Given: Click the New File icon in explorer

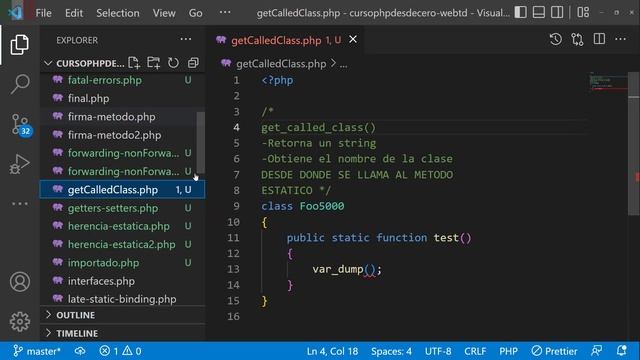Looking at the screenshot, I should pyautogui.click(x=134, y=63).
